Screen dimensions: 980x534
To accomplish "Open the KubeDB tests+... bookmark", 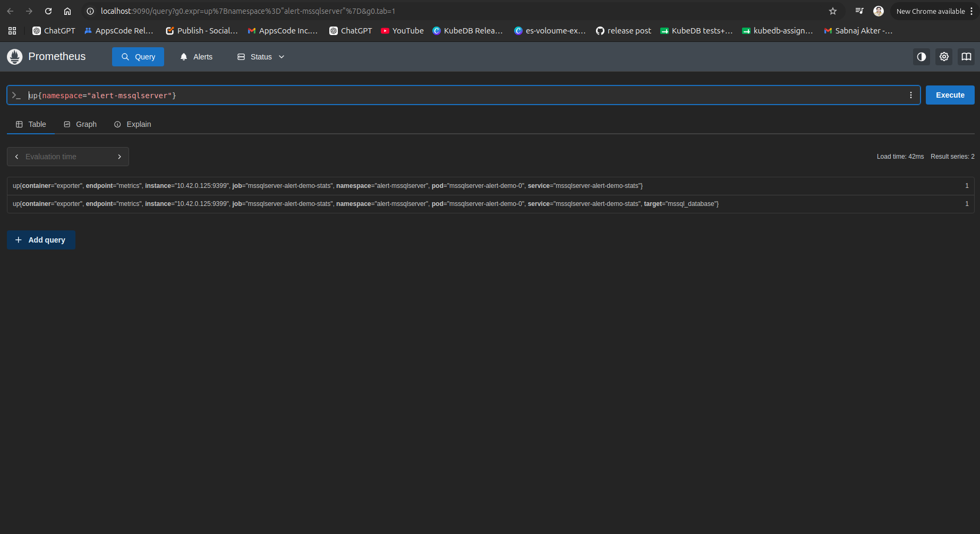I will pos(696,31).
